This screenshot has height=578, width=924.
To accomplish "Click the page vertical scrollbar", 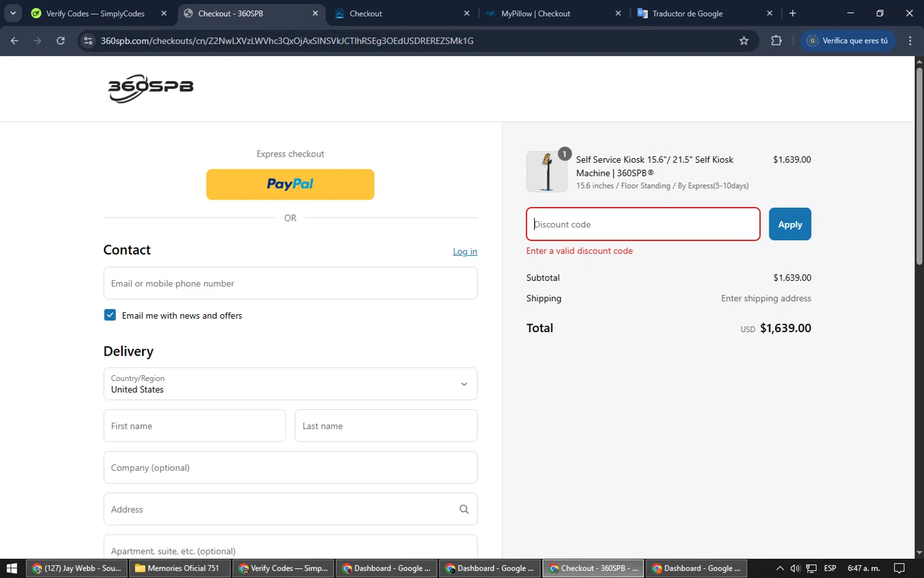I will coord(919,166).
